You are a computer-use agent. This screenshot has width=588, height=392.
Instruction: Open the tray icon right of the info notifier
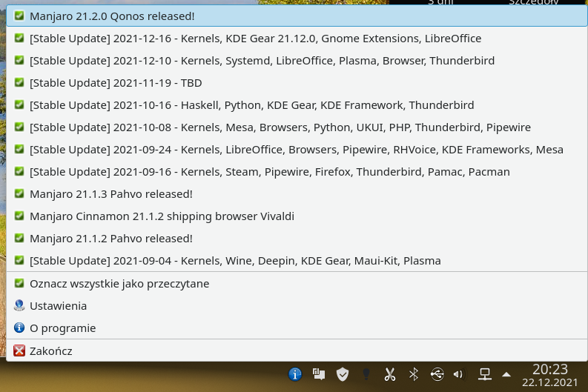click(319, 374)
